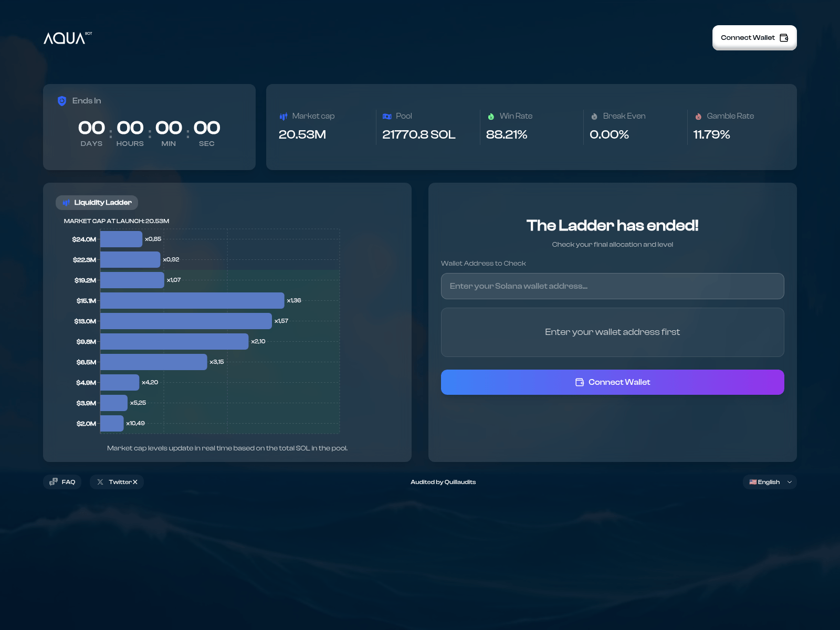Viewport: 840px width, 630px height.
Task: Open the FAQ section
Action: click(62, 481)
